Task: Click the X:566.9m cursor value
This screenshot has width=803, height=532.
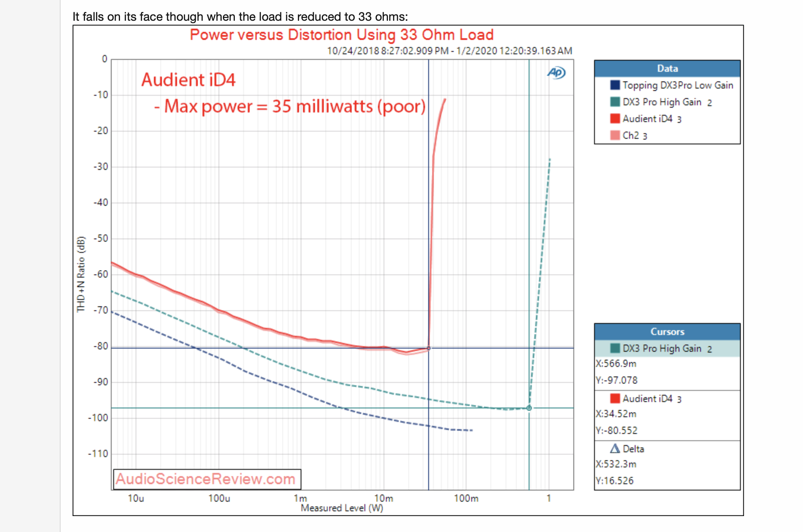Action: tap(616, 364)
